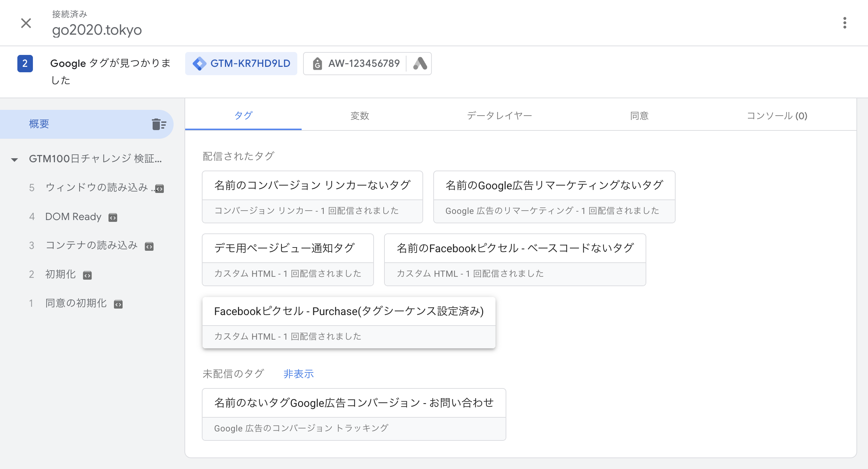Select the GTM-KR7HD9LD container chip
The width and height of the screenshot is (868, 469).
pos(241,64)
